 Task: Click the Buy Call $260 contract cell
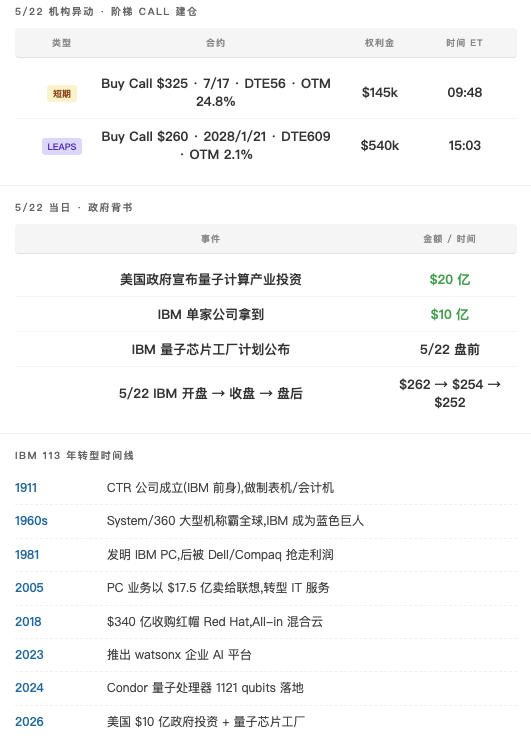216,145
